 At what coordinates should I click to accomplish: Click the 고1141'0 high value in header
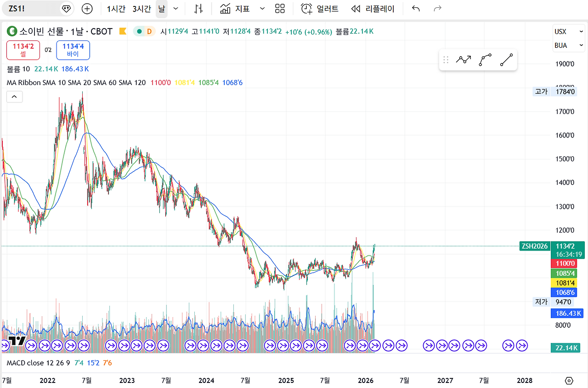point(206,32)
